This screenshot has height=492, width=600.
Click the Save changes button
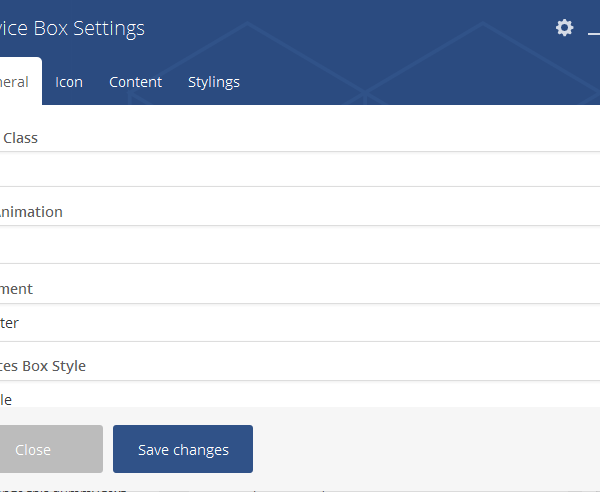(183, 449)
